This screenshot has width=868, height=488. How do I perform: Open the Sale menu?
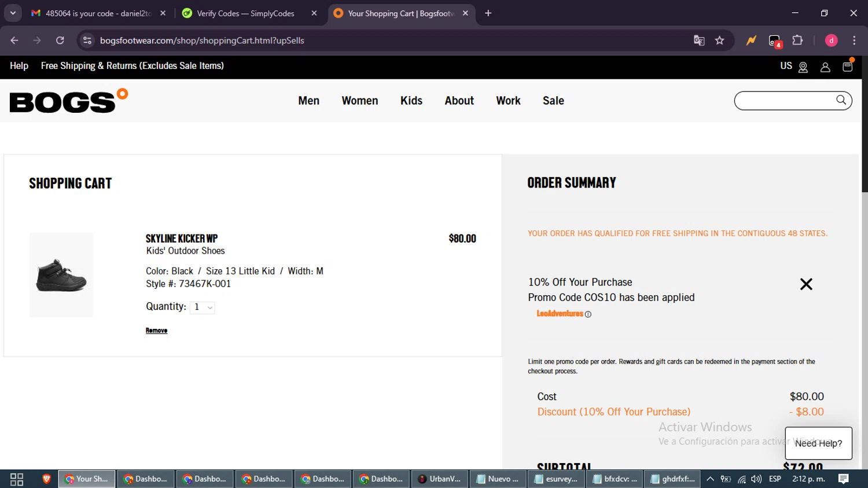[553, 101]
